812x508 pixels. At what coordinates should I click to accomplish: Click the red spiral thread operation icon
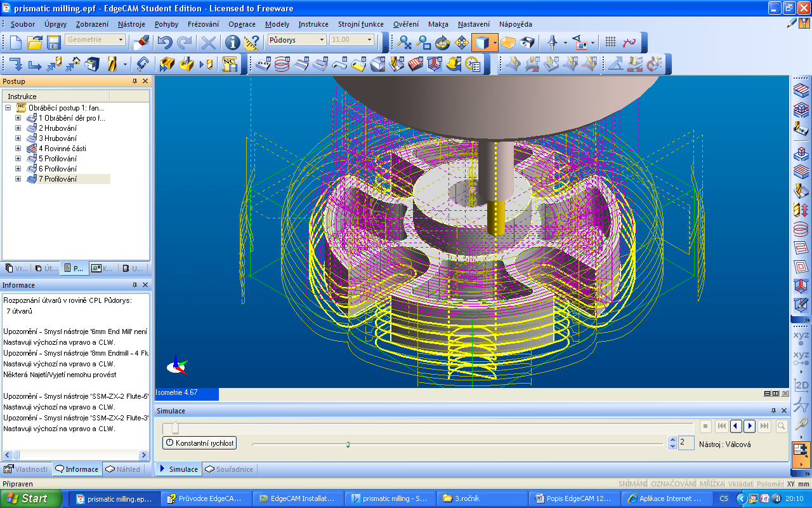click(x=282, y=64)
